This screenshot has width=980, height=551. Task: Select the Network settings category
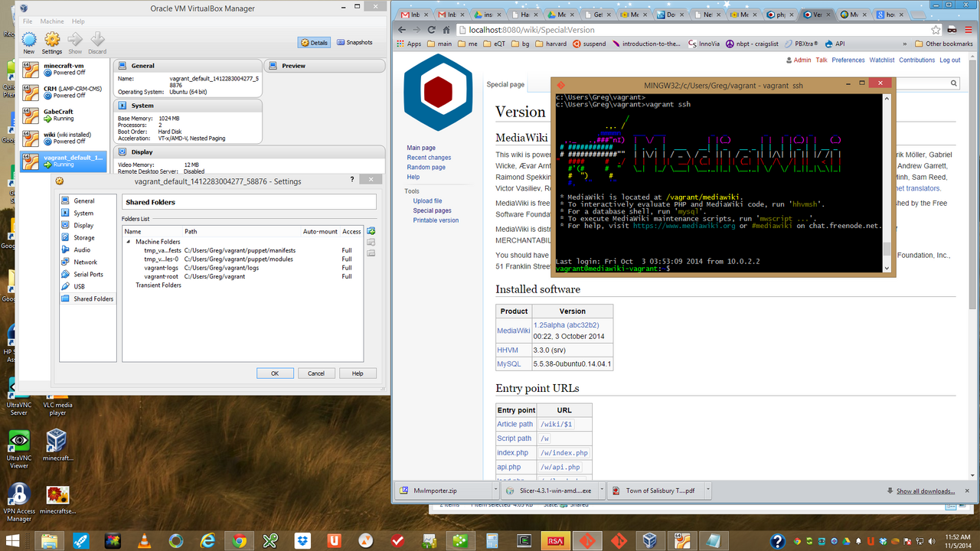pyautogui.click(x=85, y=262)
